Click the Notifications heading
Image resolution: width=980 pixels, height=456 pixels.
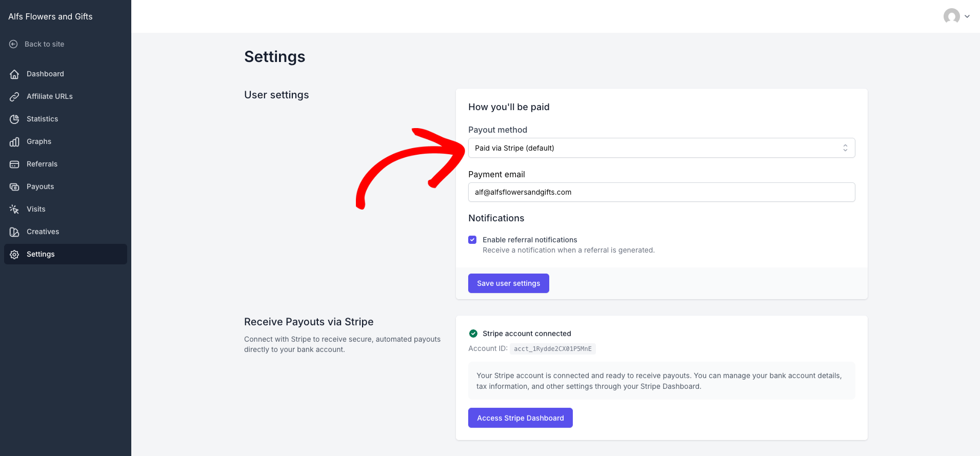coord(496,218)
